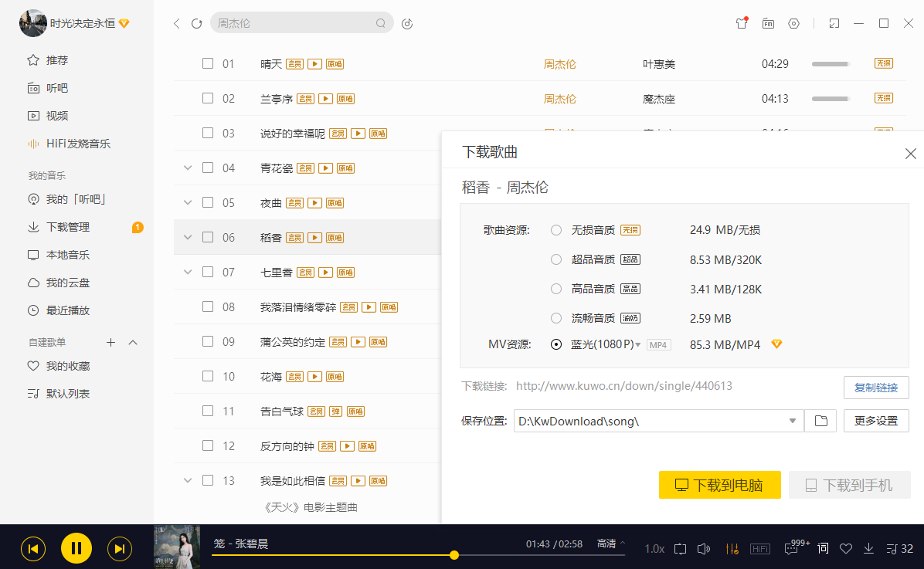Open the 高清 quality selector
This screenshot has width=924, height=569.
click(610, 544)
